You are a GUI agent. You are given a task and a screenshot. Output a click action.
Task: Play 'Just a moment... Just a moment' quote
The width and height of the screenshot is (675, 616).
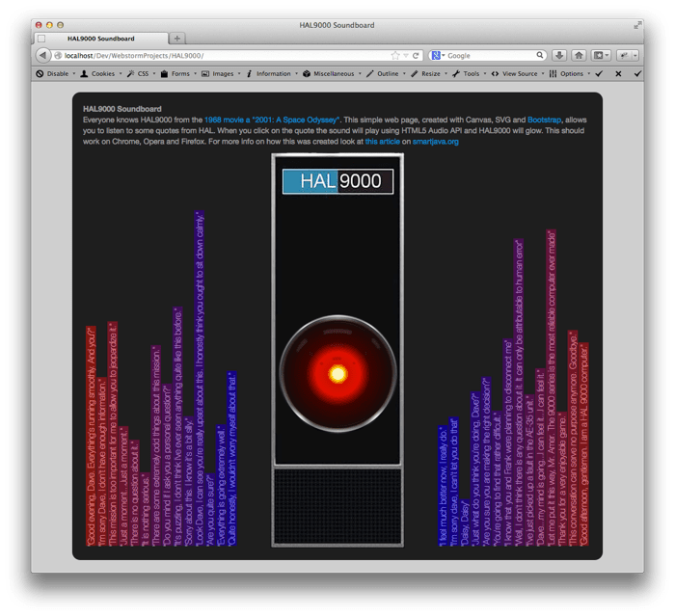[x=123, y=486]
